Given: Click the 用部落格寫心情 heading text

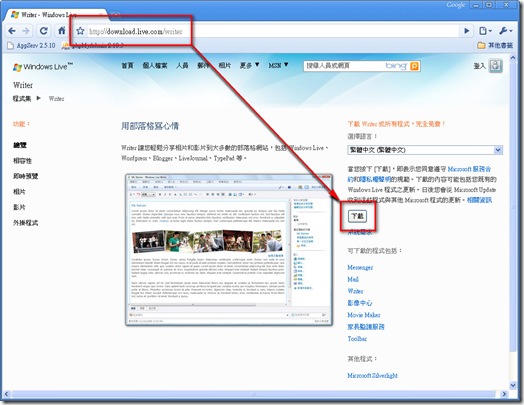Looking at the screenshot, I should coord(150,126).
